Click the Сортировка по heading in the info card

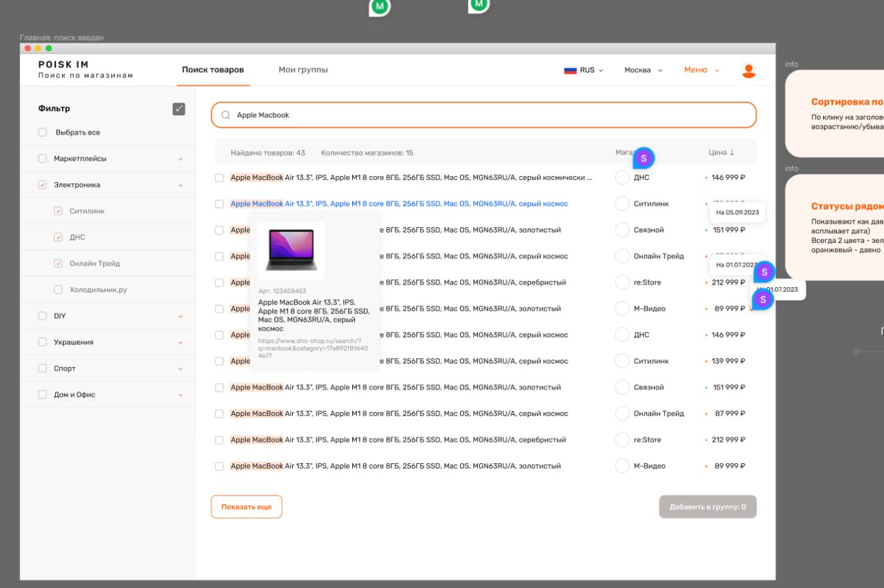(x=847, y=101)
